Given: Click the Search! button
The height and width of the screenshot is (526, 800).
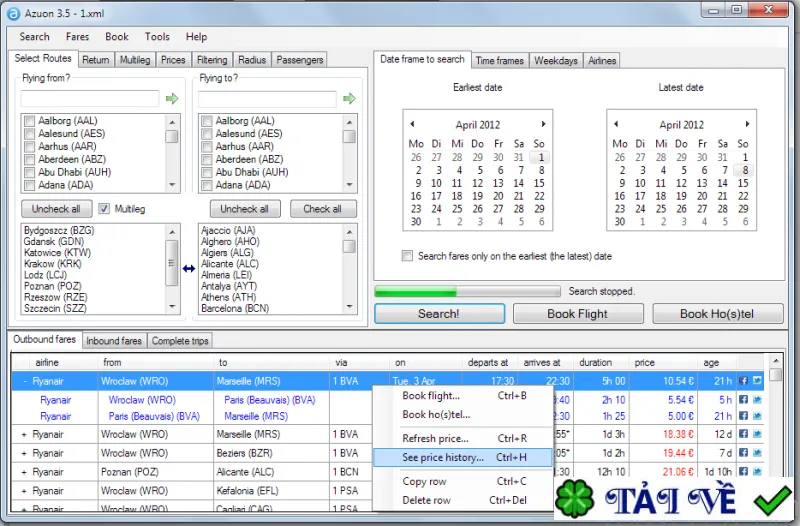Looking at the screenshot, I should 439,314.
